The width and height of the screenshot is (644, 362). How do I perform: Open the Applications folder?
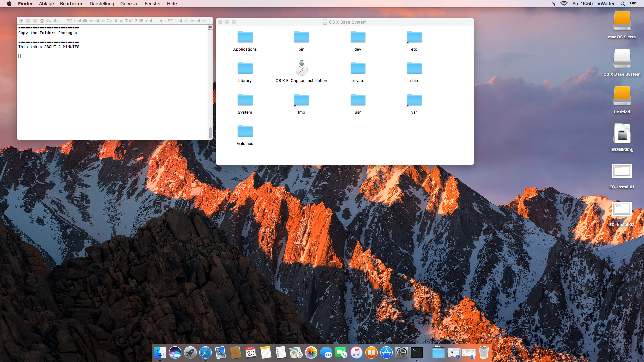(245, 37)
